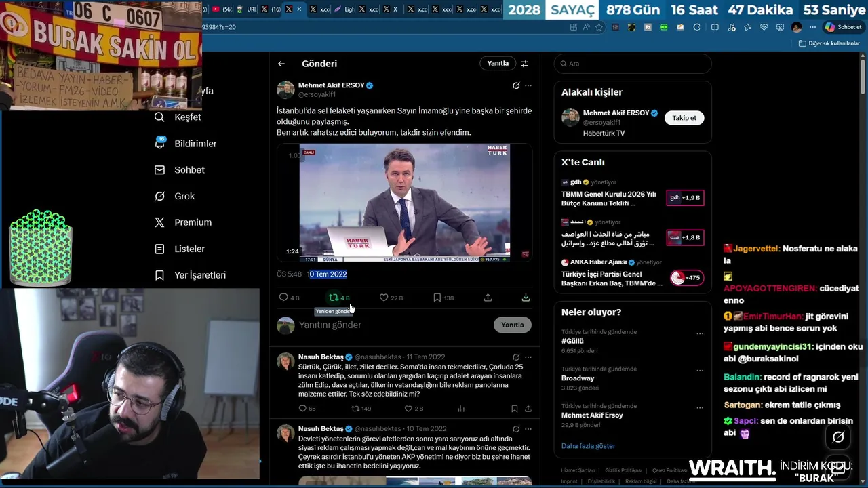Click the back arrow next to Gönderi
The height and width of the screenshot is (488, 868).
[x=281, y=64]
